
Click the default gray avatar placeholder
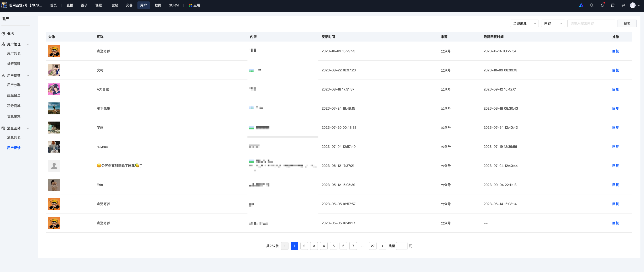[54, 166]
